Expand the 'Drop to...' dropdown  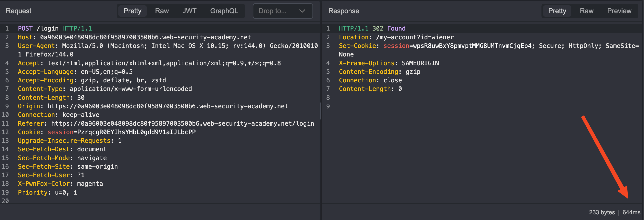tap(282, 11)
